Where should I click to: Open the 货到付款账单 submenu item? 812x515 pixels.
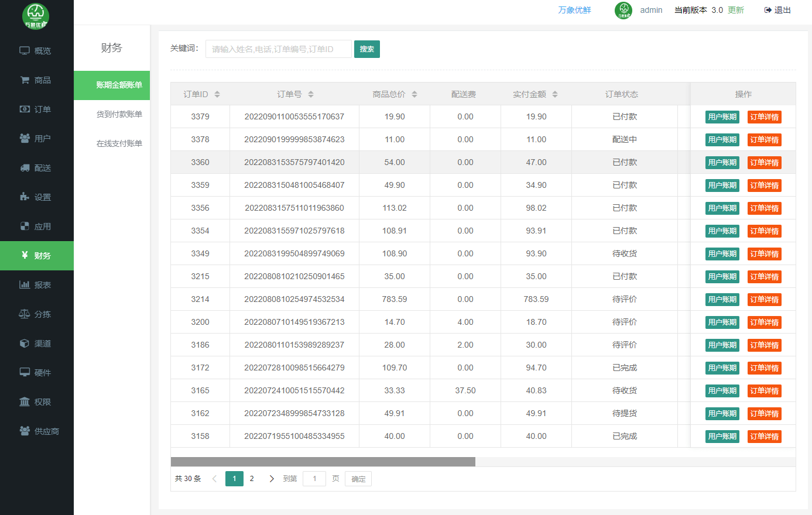119,114
